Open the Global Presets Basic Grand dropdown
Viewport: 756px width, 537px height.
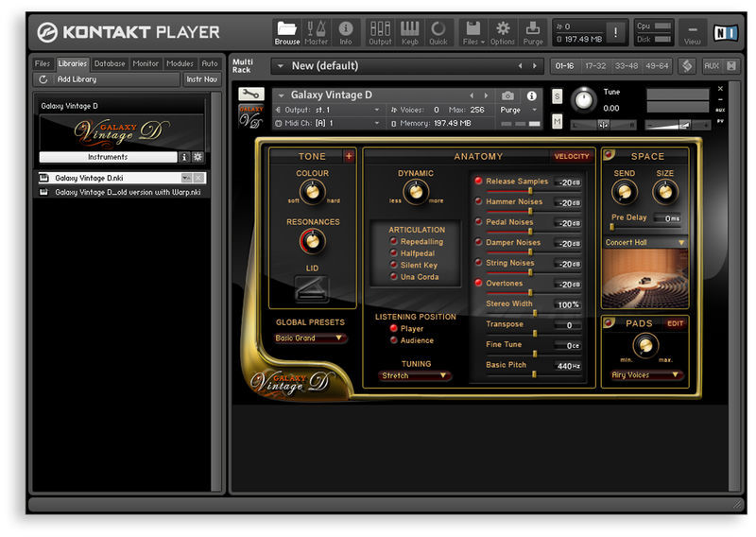pyautogui.click(x=311, y=338)
